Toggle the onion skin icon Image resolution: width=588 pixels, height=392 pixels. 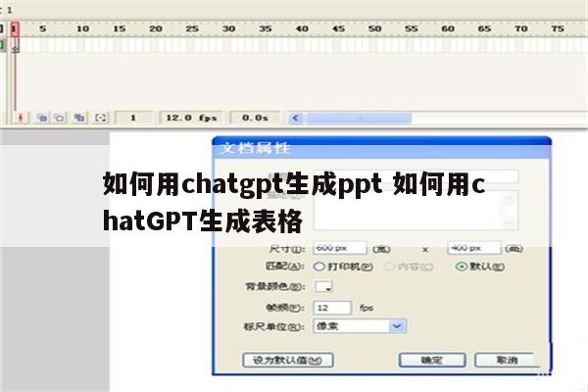point(42,118)
